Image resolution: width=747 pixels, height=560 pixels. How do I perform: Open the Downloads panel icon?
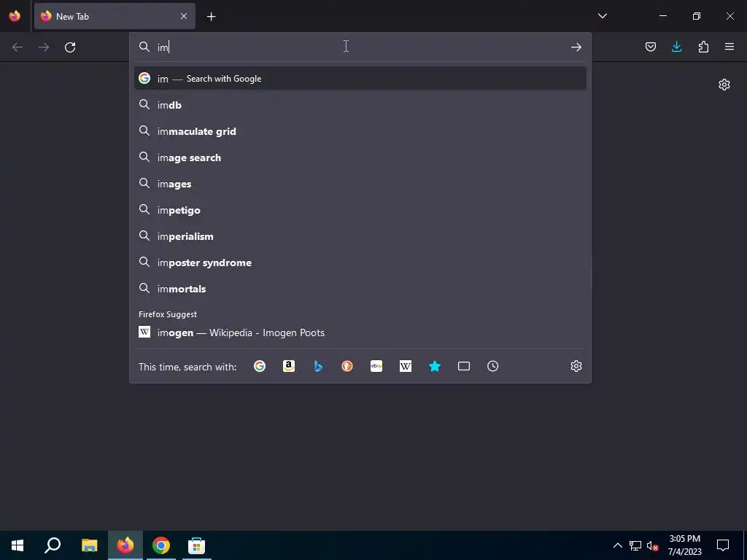pyautogui.click(x=676, y=47)
